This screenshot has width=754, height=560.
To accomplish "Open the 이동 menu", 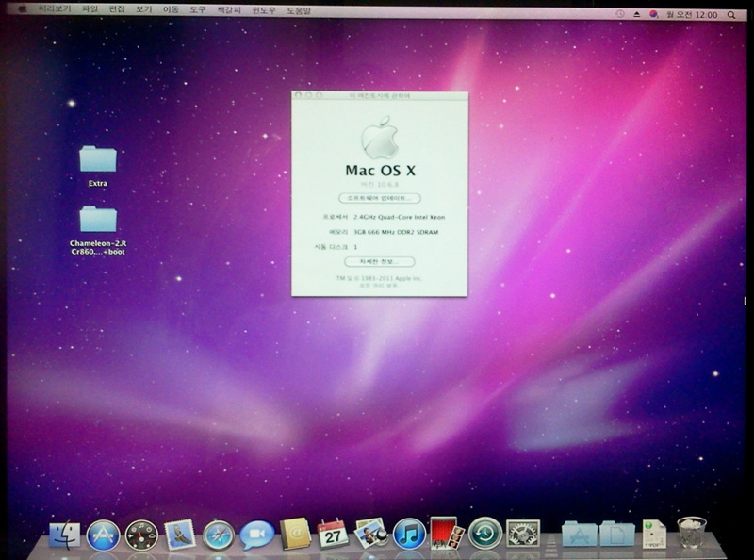I will [x=171, y=9].
